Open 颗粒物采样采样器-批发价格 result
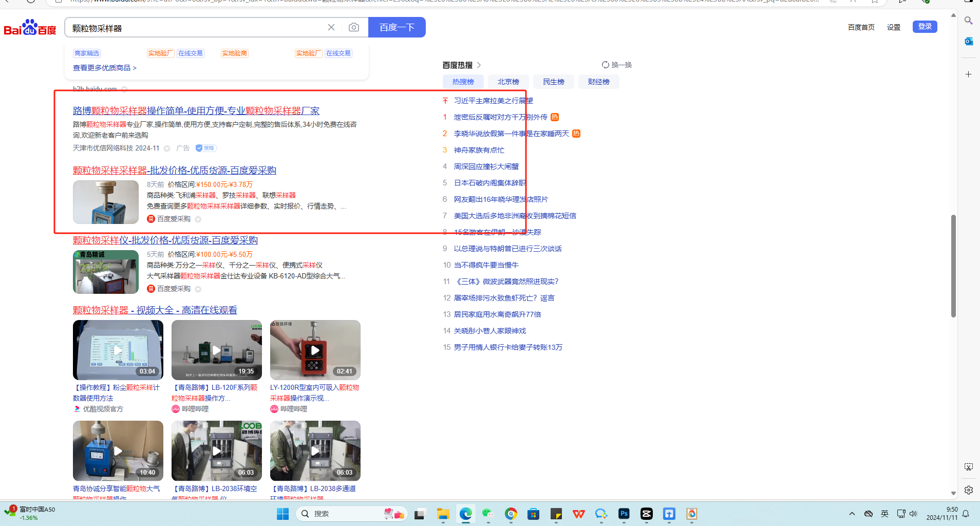This screenshot has height=526, width=980. (175, 171)
